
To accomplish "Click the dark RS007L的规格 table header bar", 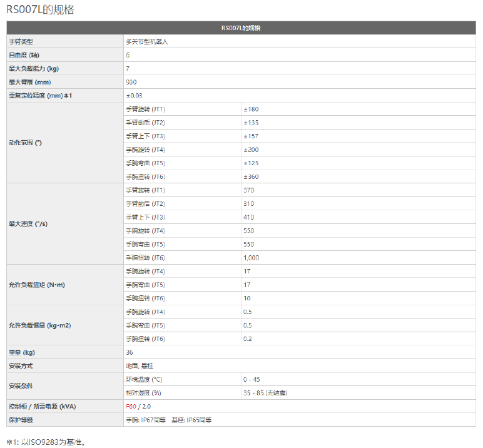I will (241, 28).
